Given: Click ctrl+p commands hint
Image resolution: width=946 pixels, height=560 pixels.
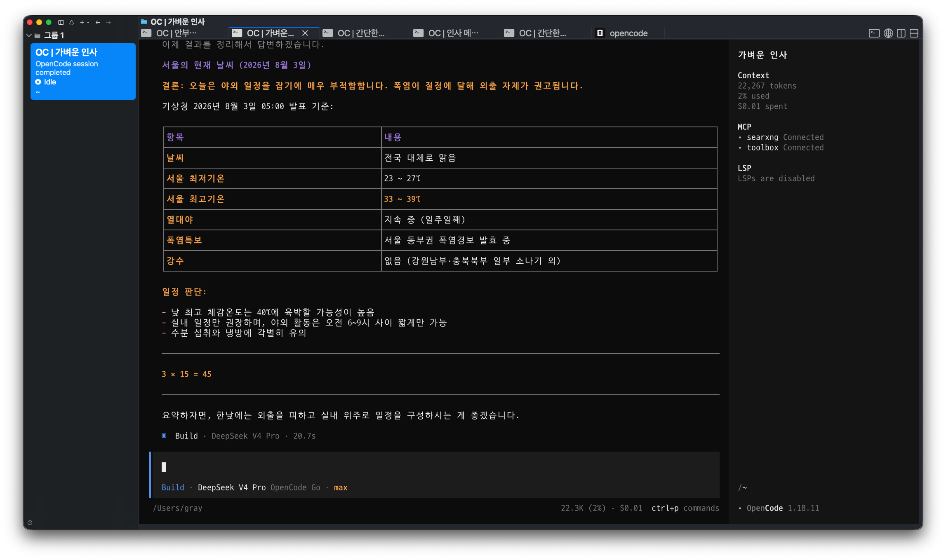Looking at the screenshot, I should (685, 508).
